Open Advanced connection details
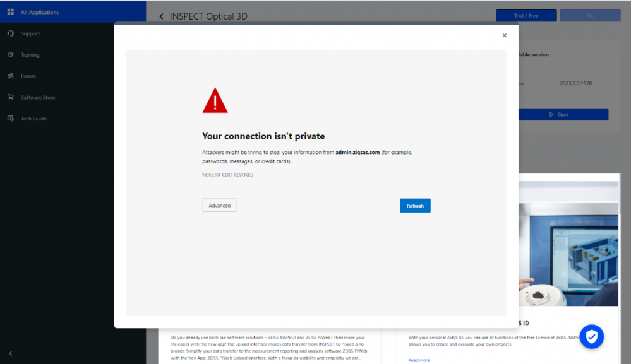The height and width of the screenshot is (364, 631). (220, 205)
